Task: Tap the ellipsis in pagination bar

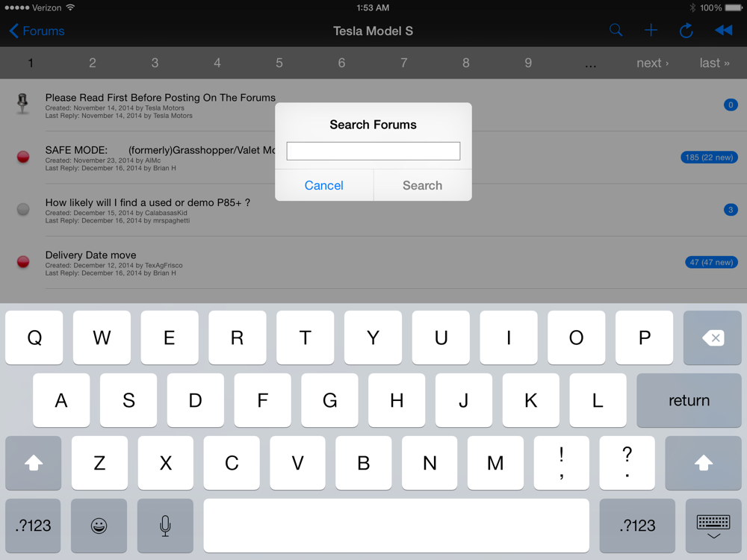Action: coord(591,65)
